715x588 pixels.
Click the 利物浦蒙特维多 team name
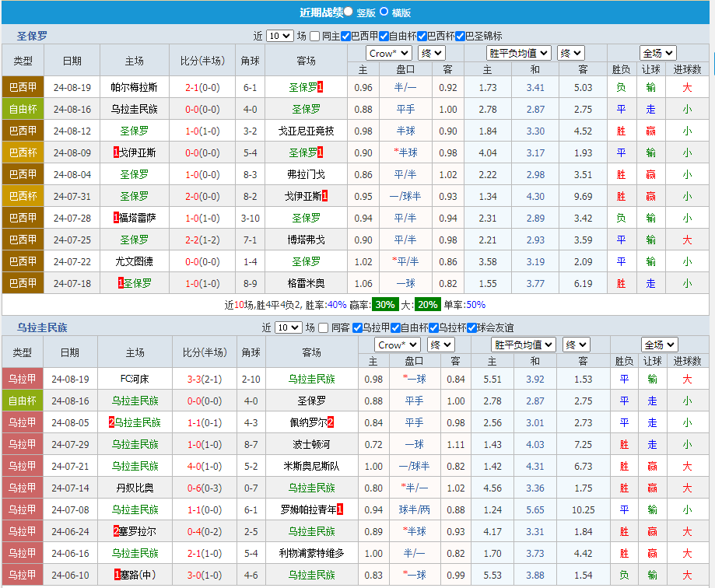pos(311,553)
